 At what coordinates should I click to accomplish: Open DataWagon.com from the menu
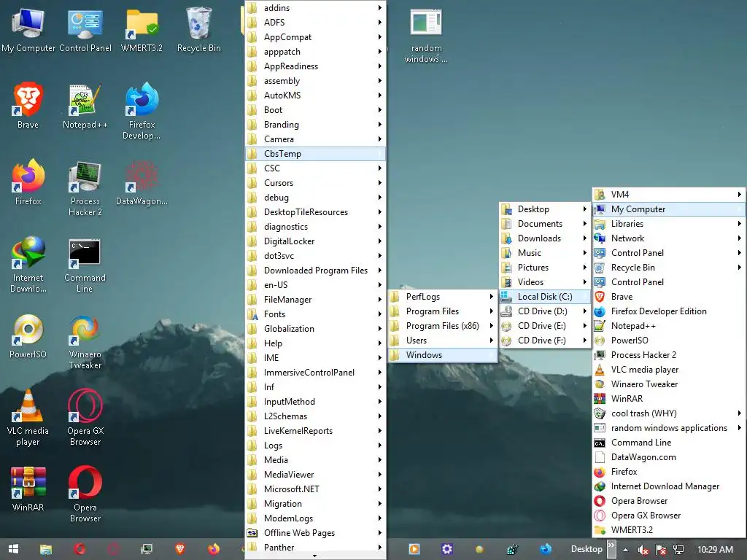point(669,457)
